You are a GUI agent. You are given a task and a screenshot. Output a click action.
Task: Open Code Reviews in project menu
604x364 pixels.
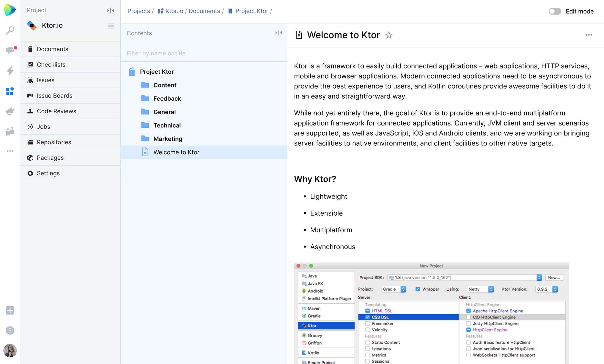pyautogui.click(x=70, y=111)
